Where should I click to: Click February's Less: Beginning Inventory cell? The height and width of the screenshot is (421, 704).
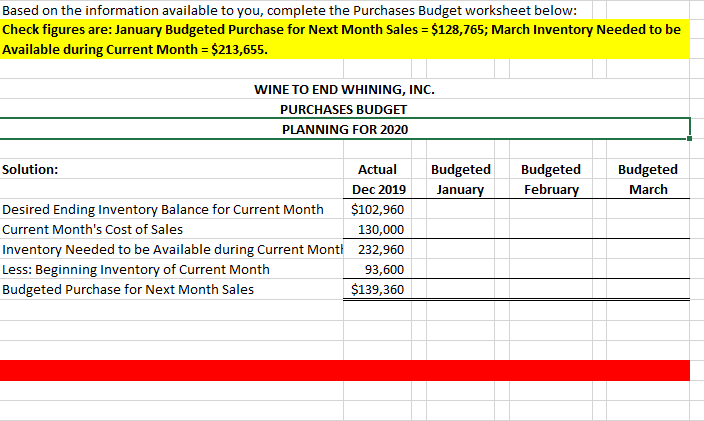[x=551, y=269]
